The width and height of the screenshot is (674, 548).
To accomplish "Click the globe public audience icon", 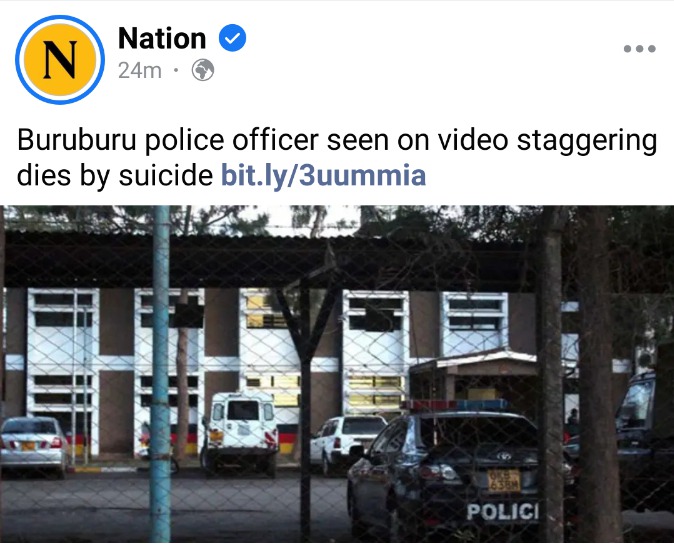I will pos(203,70).
